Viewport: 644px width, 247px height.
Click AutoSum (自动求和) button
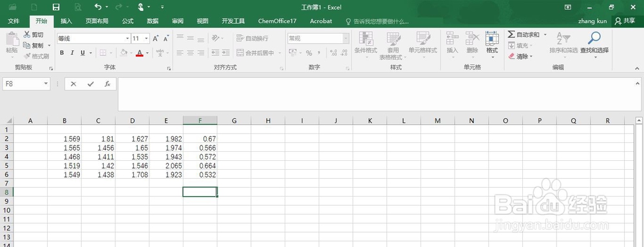tap(524, 35)
